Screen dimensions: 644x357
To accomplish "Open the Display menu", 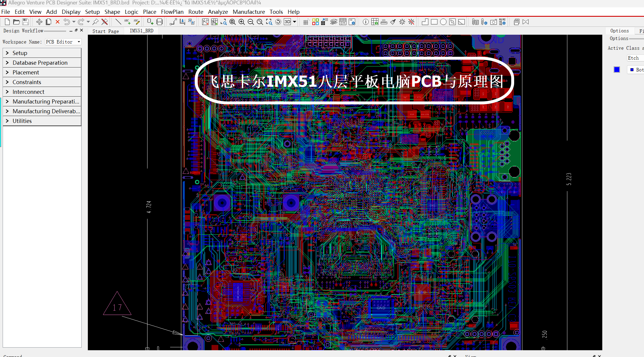I will 71,12.
